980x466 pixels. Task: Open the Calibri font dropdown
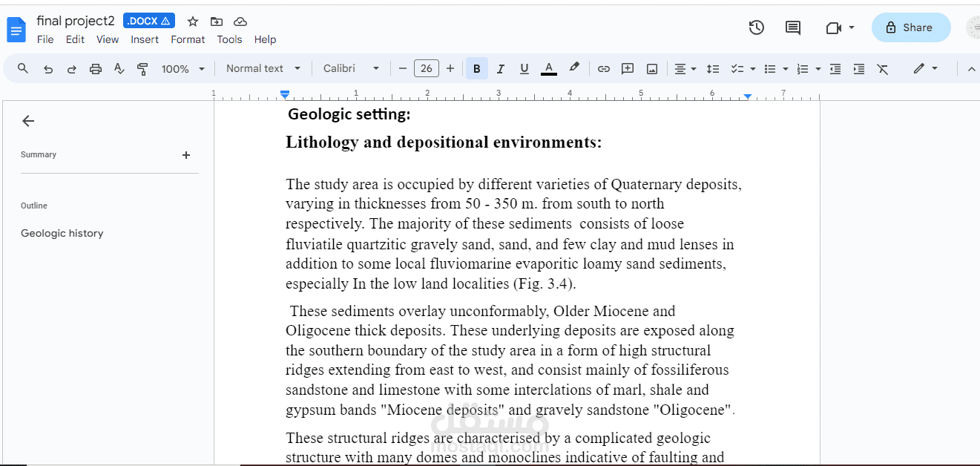coord(351,68)
